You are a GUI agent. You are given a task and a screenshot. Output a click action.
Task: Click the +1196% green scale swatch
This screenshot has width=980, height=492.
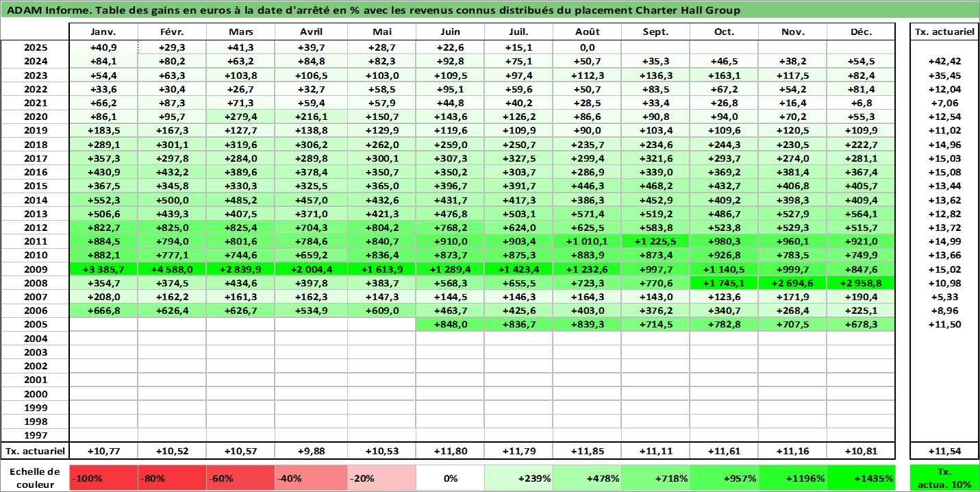click(792, 478)
